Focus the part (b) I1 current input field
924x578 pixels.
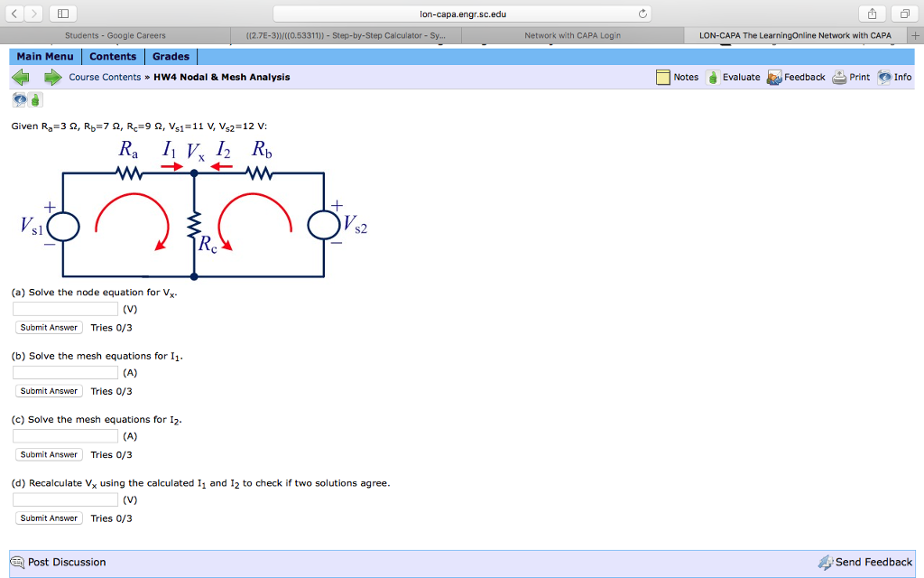click(65, 373)
